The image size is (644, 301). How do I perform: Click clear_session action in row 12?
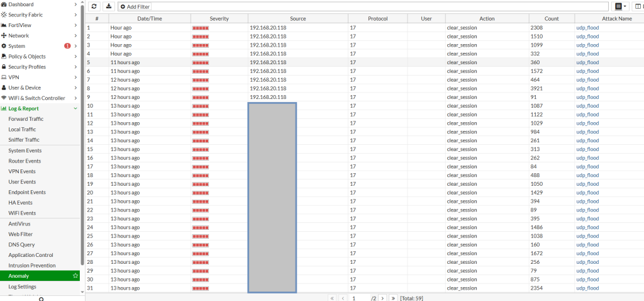(x=462, y=123)
